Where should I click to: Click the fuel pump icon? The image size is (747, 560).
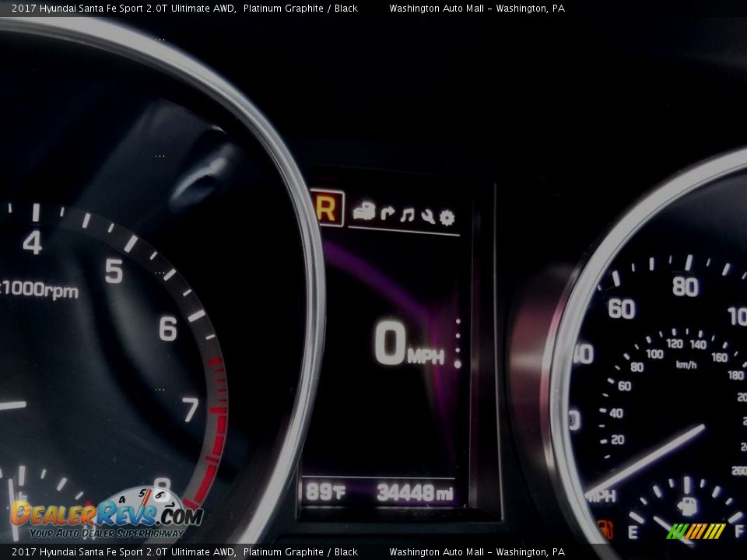tap(687, 506)
